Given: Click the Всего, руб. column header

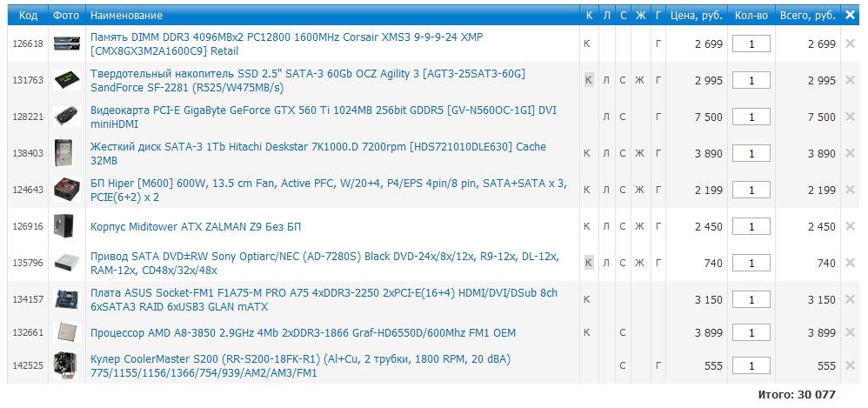Looking at the screenshot, I should pyautogui.click(x=808, y=16).
